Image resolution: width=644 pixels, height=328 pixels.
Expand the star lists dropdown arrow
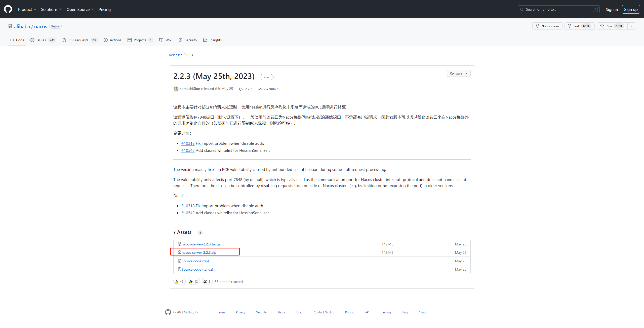pos(631,26)
